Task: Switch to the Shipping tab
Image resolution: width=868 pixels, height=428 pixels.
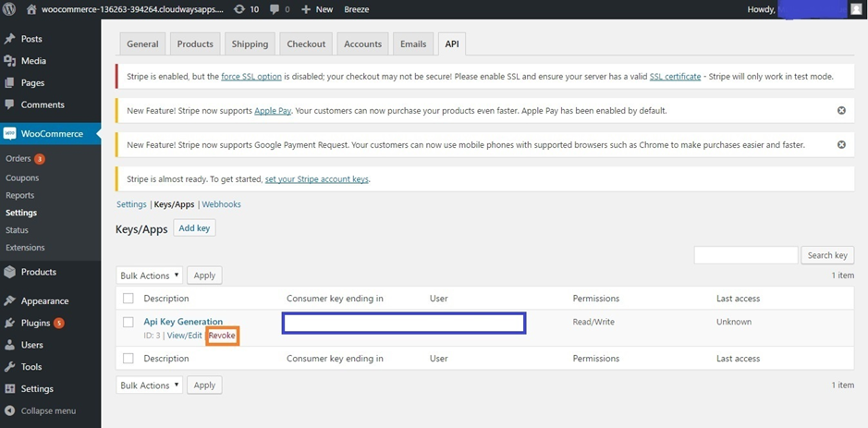Action: (x=250, y=43)
